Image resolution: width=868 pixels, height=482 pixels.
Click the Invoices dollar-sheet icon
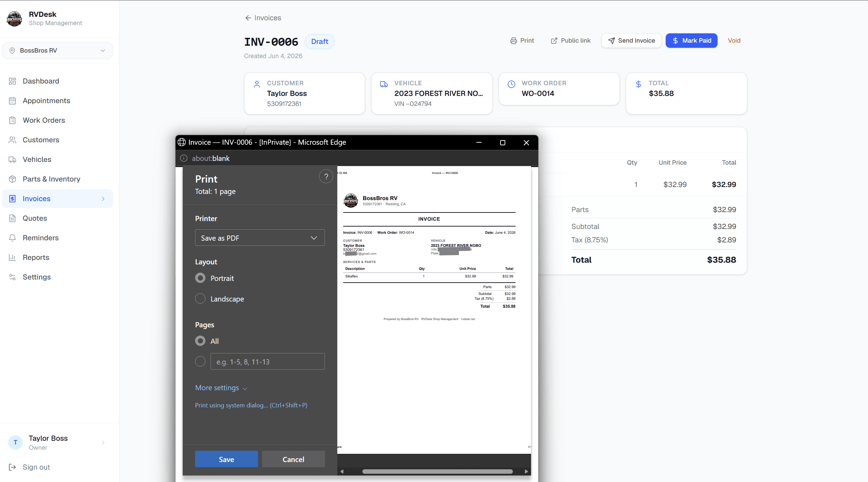(x=12, y=199)
